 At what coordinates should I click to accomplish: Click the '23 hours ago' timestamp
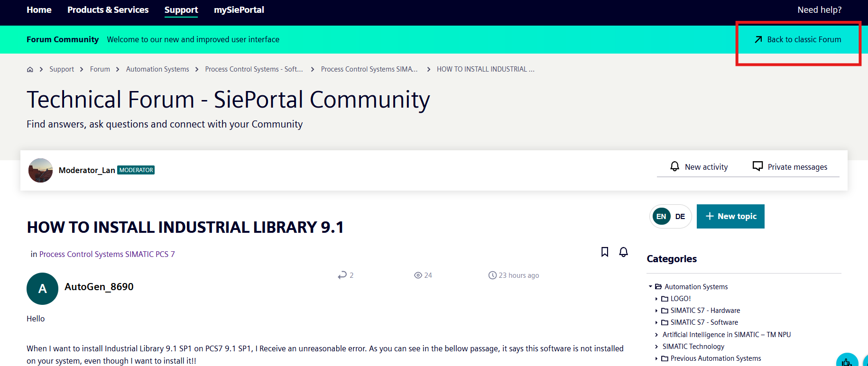pos(519,275)
